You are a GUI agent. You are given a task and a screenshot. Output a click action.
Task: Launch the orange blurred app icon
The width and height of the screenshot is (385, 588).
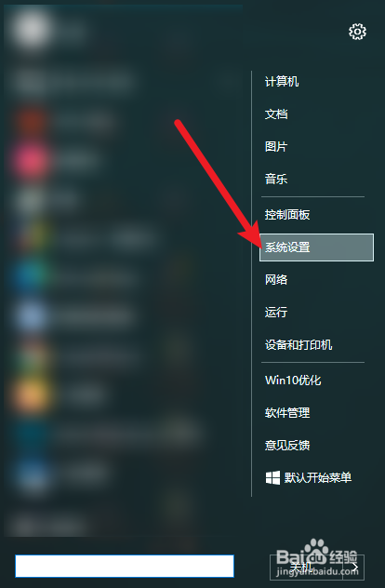coord(32,394)
